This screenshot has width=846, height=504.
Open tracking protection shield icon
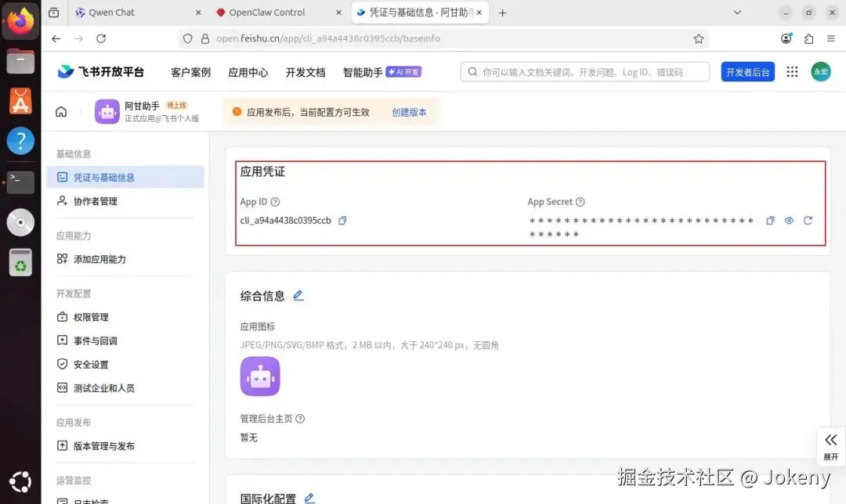pos(187,39)
